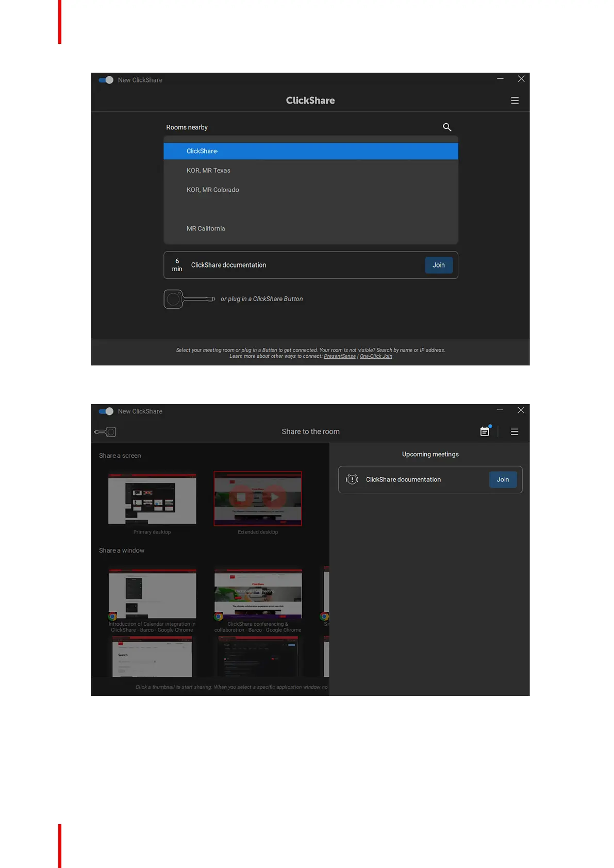
Task: Minimize the Share to the room window
Action: tap(500, 410)
